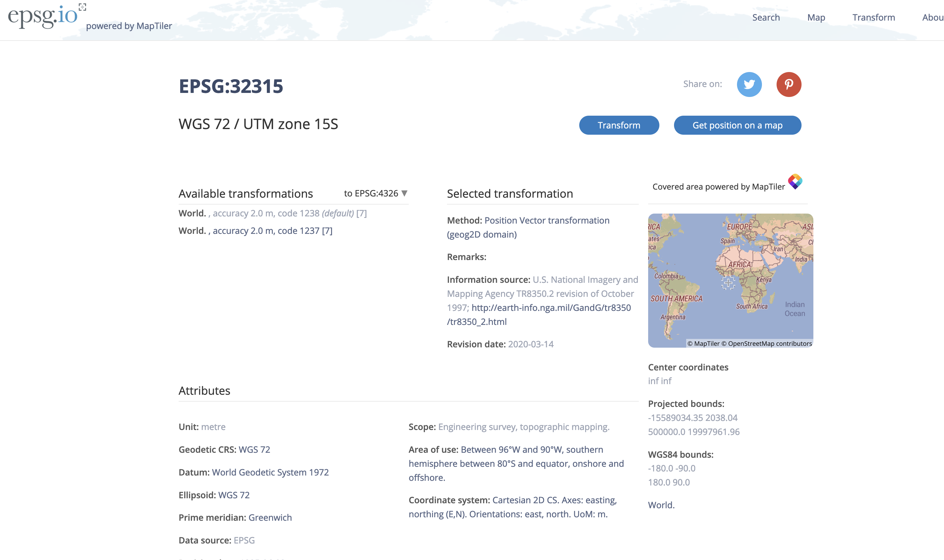Click the epsg.io logo

[x=43, y=16]
